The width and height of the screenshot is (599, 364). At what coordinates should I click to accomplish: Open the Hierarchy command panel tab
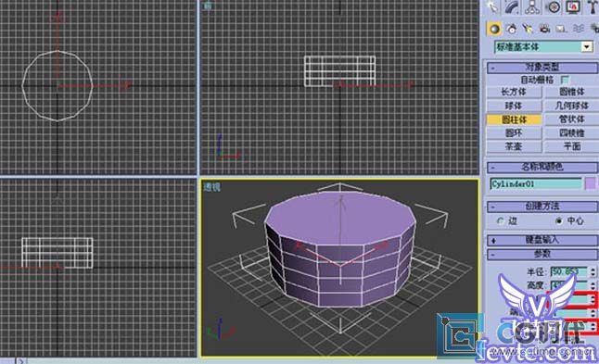(x=531, y=6)
